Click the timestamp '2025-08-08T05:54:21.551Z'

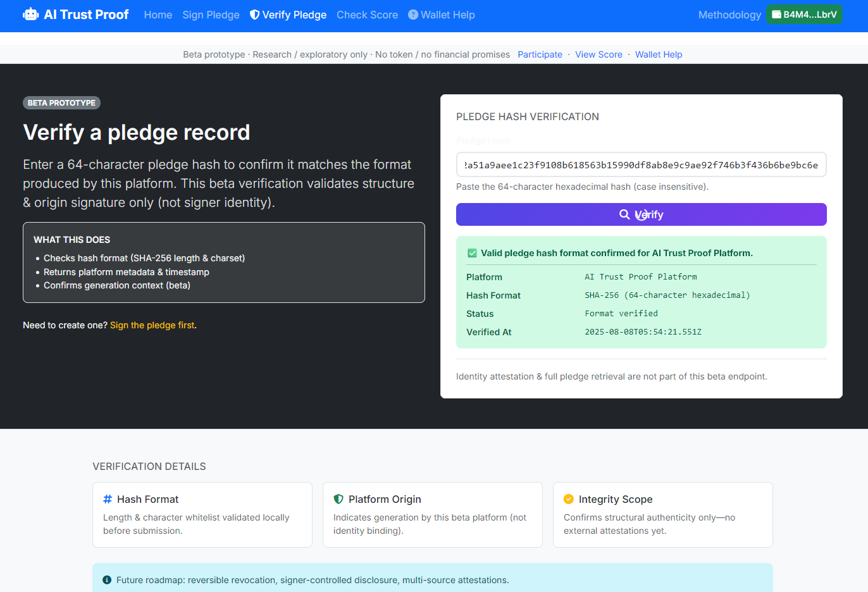(643, 332)
